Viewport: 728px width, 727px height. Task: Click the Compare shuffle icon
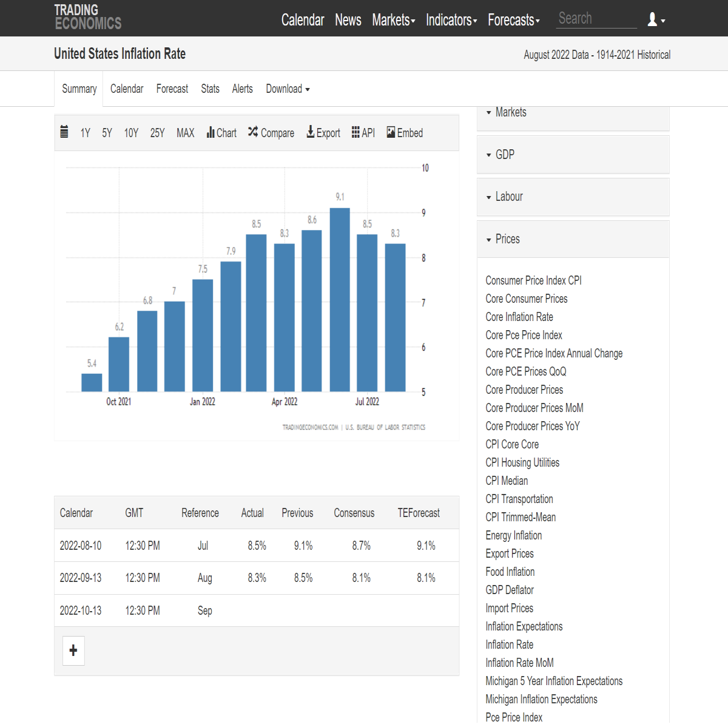tap(253, 132)
